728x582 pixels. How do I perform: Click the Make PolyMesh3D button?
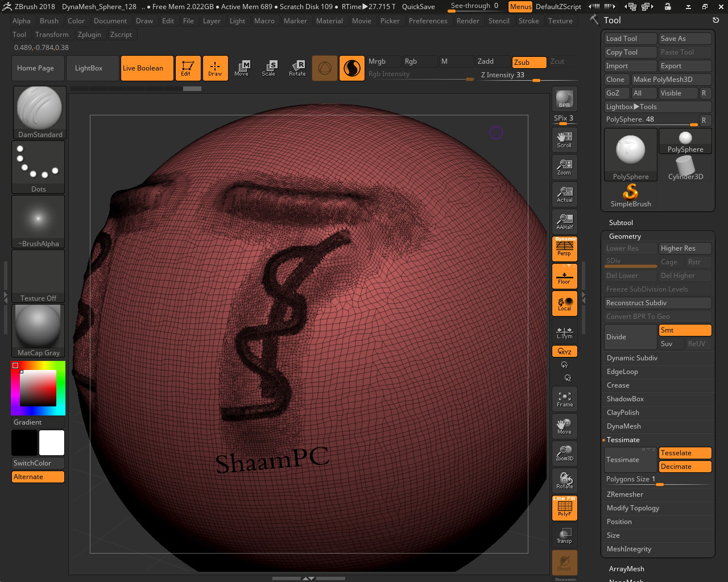[x=671, y=80]
